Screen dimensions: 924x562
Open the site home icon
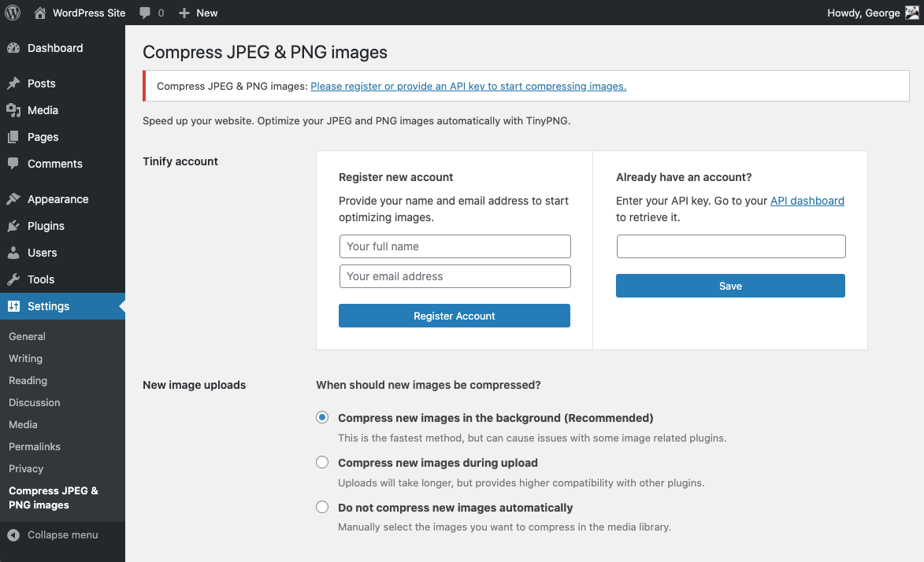tap(40, 13)
